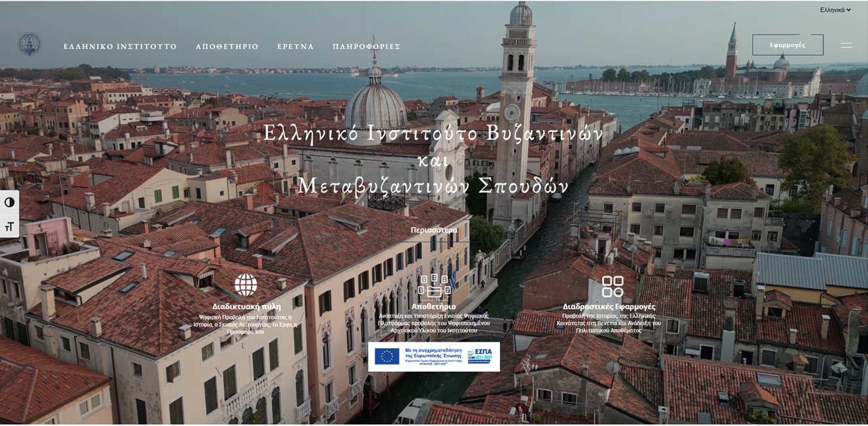Click the Περισσότερα button

pos(434,230)
